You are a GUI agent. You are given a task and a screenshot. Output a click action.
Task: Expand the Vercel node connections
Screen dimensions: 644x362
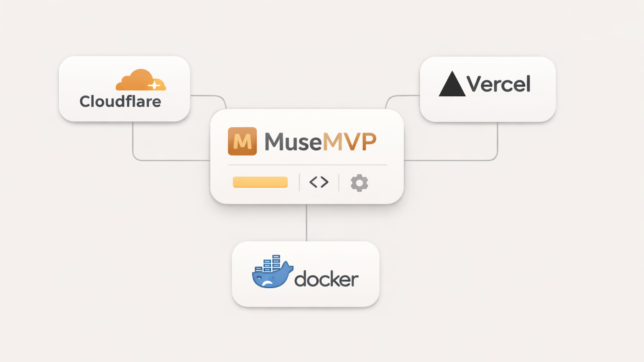pyautogui.click(x=488, y=88)
